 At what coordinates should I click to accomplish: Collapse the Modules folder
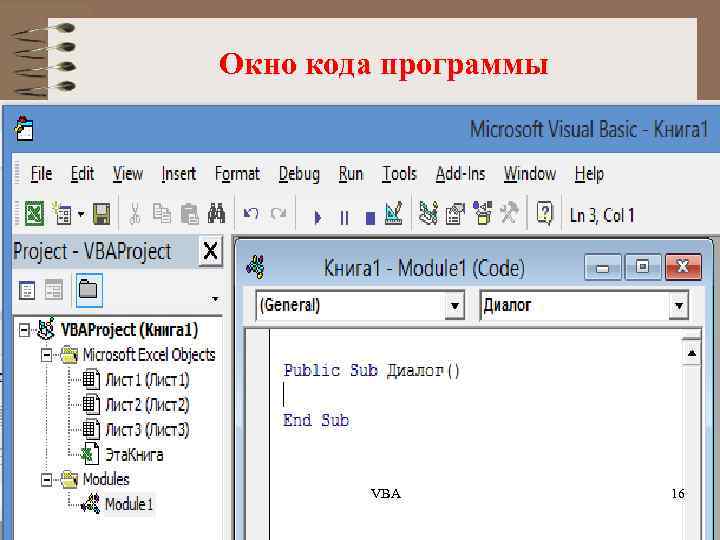coord(46,480)
